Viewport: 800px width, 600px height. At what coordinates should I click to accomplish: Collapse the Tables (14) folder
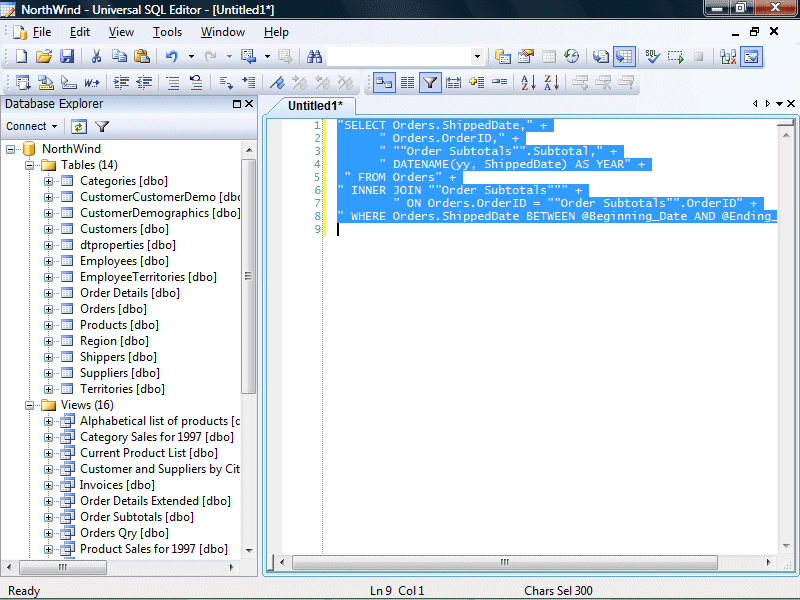[29, 165]
